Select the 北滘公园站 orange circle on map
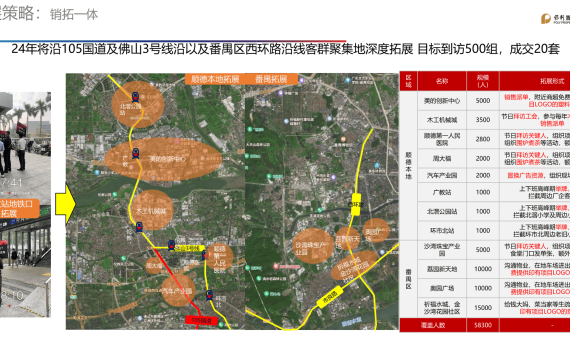The width and height of the screenshot is (570, 360). click(x=137, y=104)
